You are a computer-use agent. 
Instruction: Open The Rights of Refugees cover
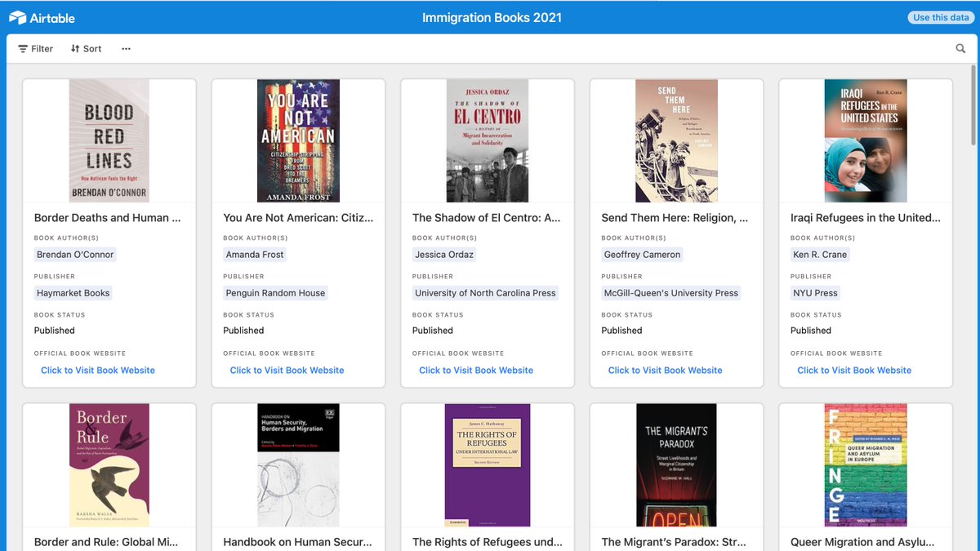tap(488, 464)
